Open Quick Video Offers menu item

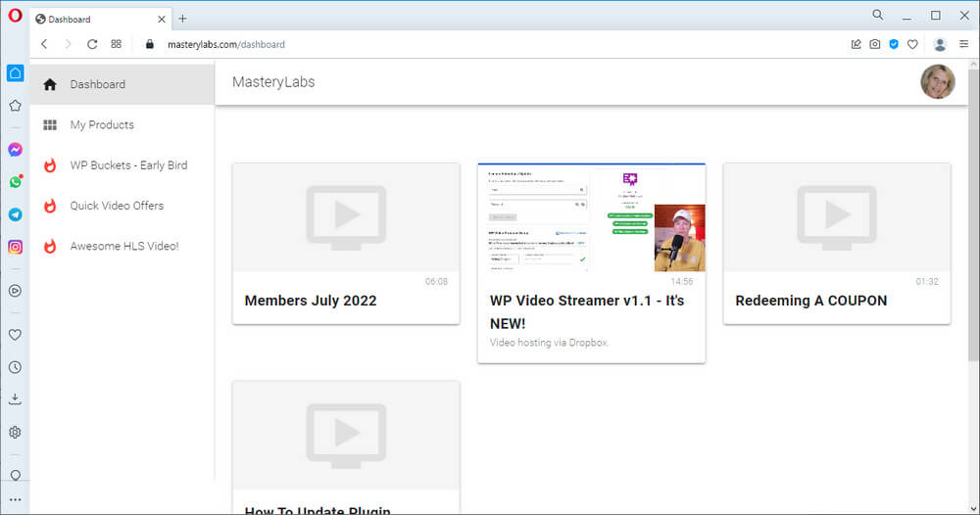[x=122, y=206]
